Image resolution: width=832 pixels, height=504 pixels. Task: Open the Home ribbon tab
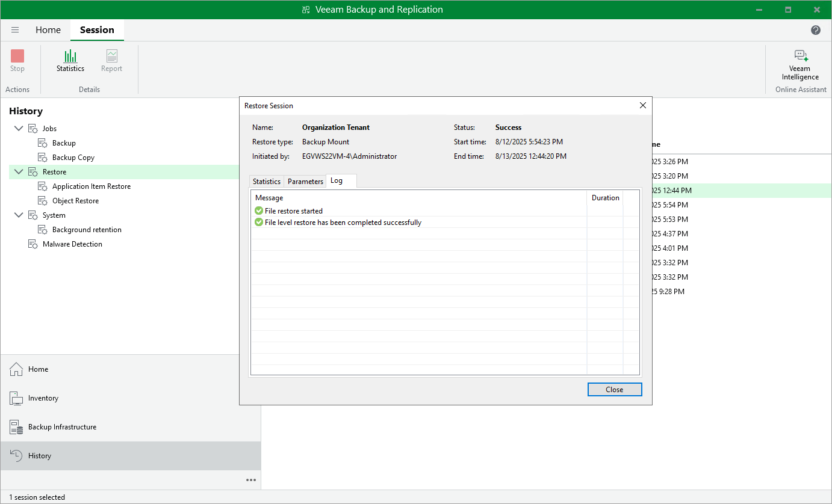tap(48, 29)
